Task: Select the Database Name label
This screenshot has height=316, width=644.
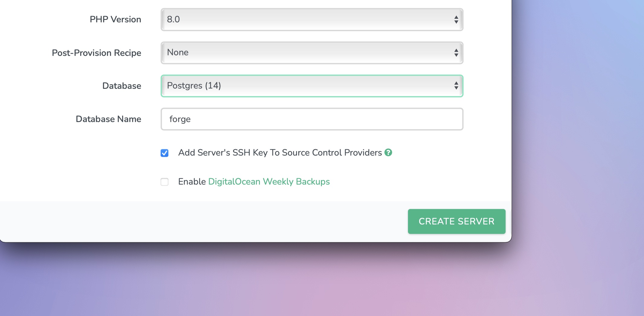Action: click(x=108, y=119)
